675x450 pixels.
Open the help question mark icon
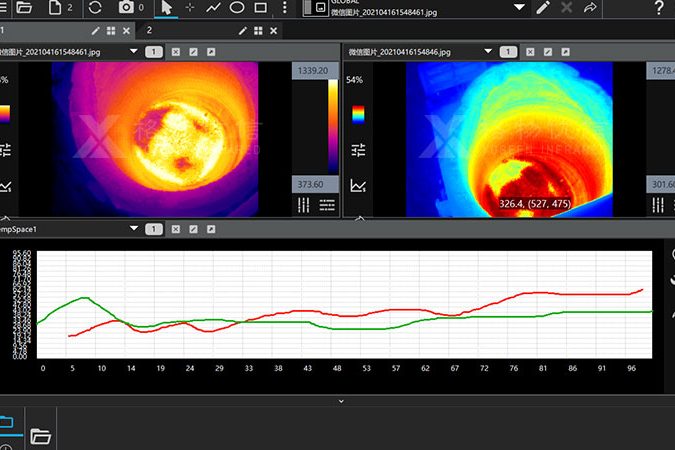[x=659, y=8]
